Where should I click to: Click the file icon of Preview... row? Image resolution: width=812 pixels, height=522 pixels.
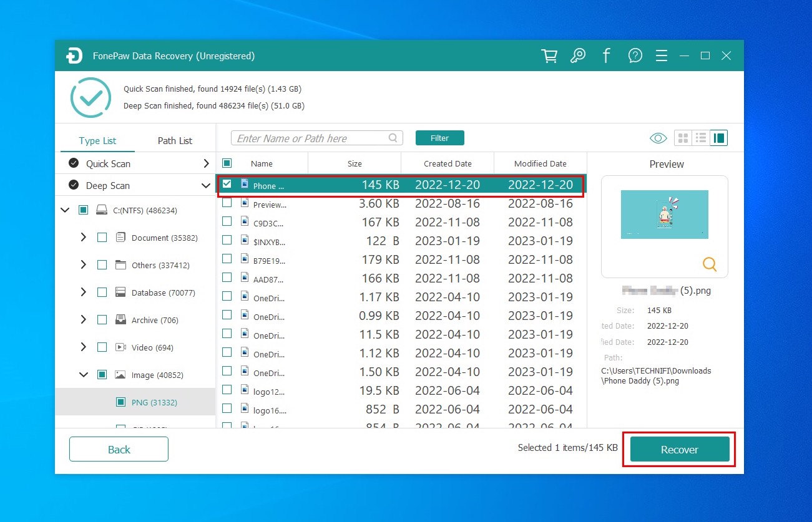(245, 203)
